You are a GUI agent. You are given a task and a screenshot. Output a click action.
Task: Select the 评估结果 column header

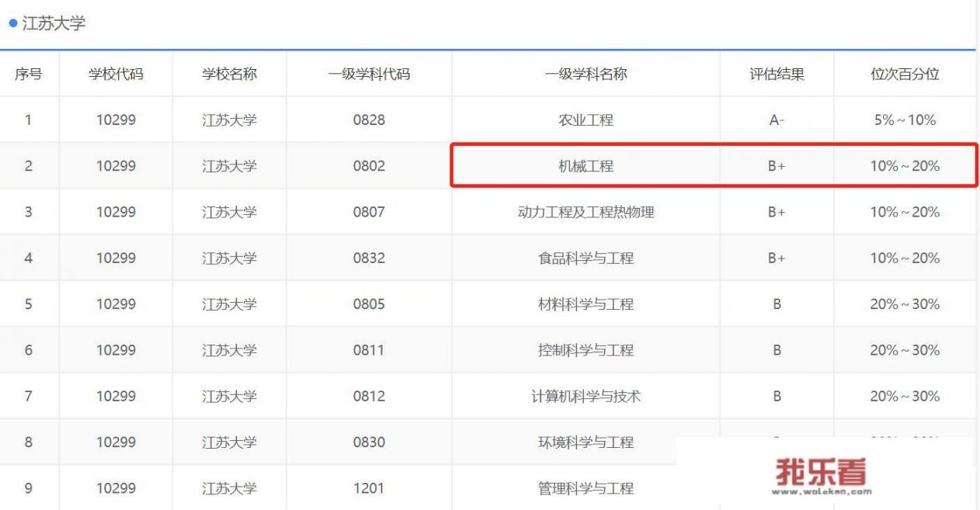777,75
